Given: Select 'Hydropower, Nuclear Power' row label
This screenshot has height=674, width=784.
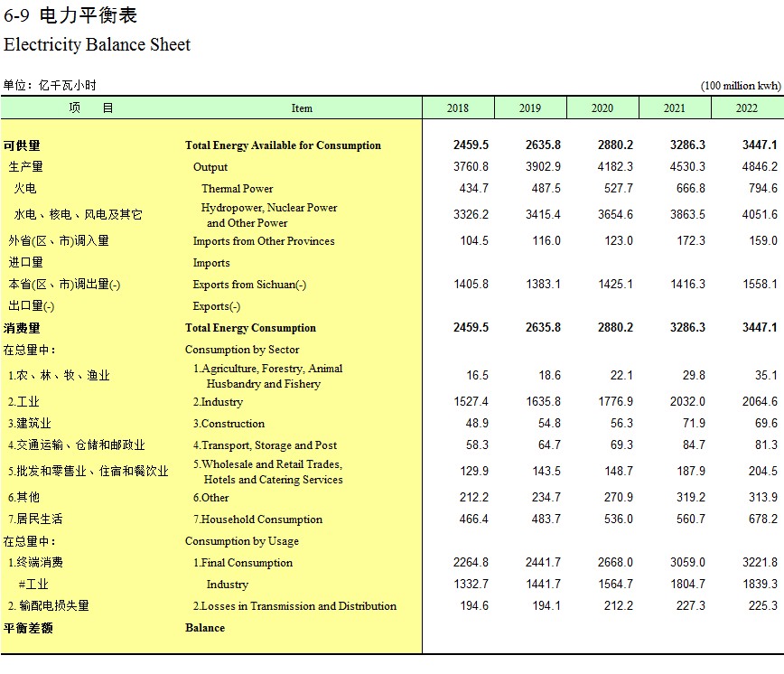Looking at the screenshot, I should click(x=269, y=208).
